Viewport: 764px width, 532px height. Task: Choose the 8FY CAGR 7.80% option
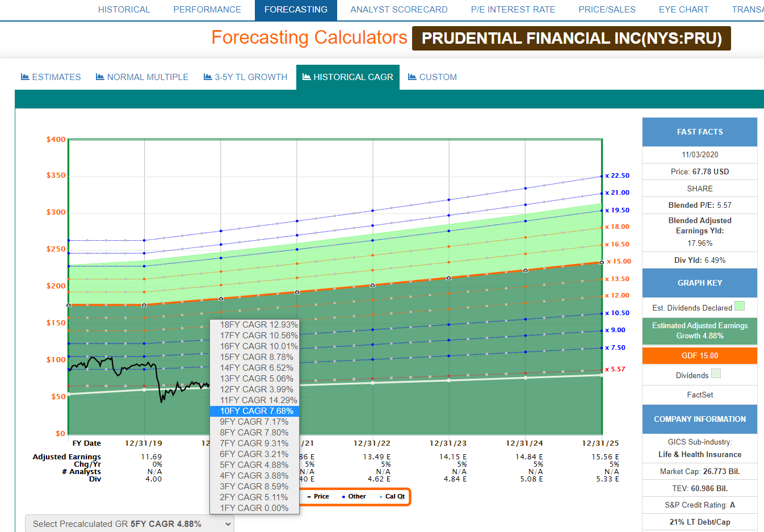255,433
